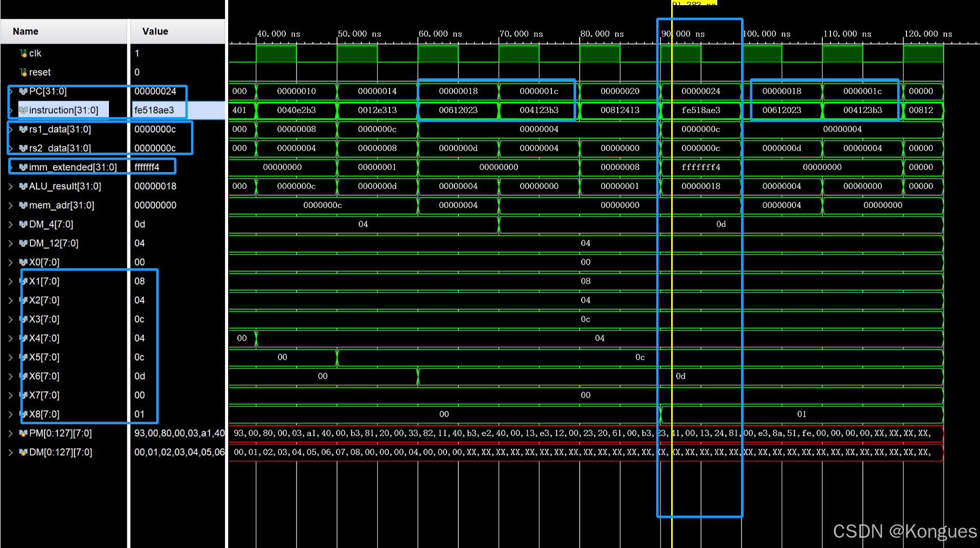980x548 pixels.
Task: Click PC waveform segment 00000014
Action: pyautogui.click(x=377, y=91)
